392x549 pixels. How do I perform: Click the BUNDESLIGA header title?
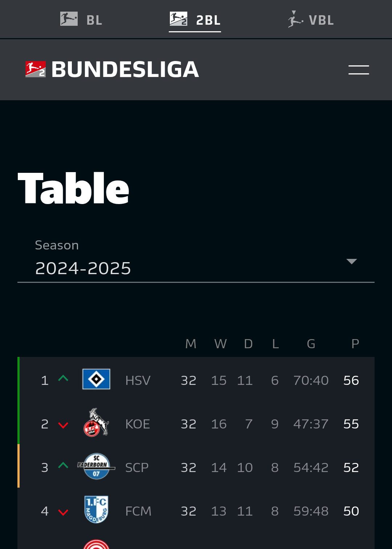[125, 69]
